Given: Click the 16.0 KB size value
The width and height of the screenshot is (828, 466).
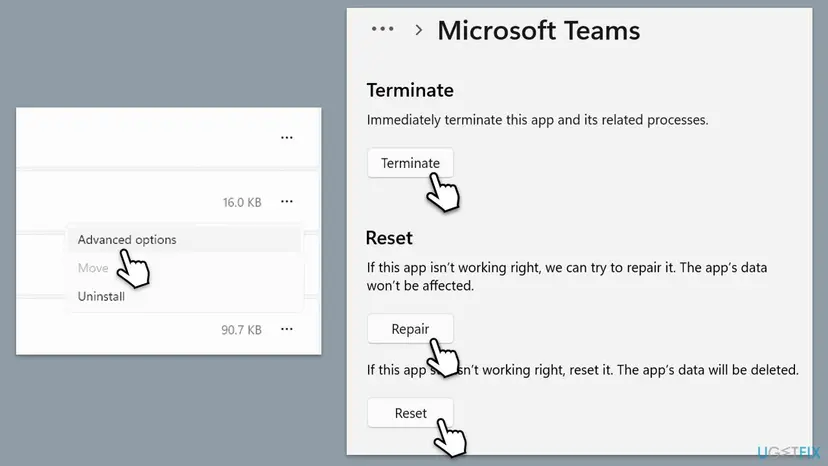Looking at the screenshot, I should [242, 202].
